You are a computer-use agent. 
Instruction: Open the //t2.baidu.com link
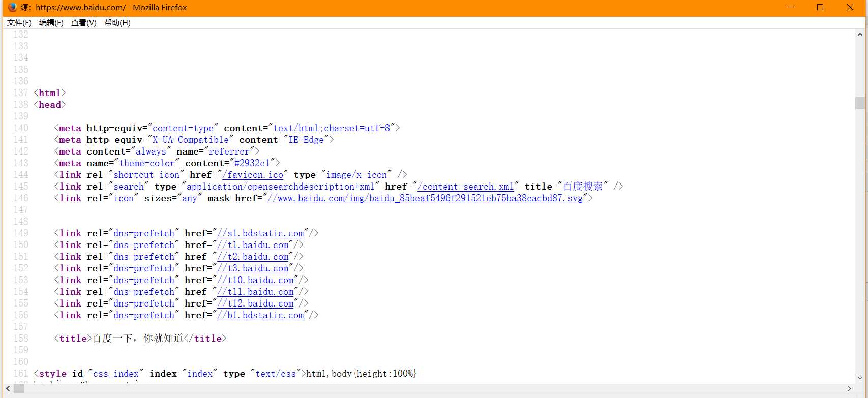pos(253,257)
